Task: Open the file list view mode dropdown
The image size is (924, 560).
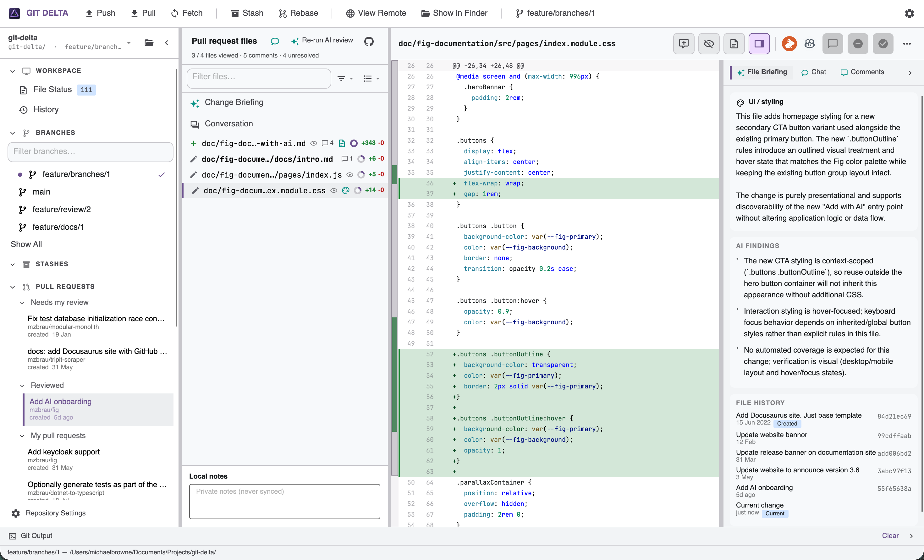Action: click(371, 78)
